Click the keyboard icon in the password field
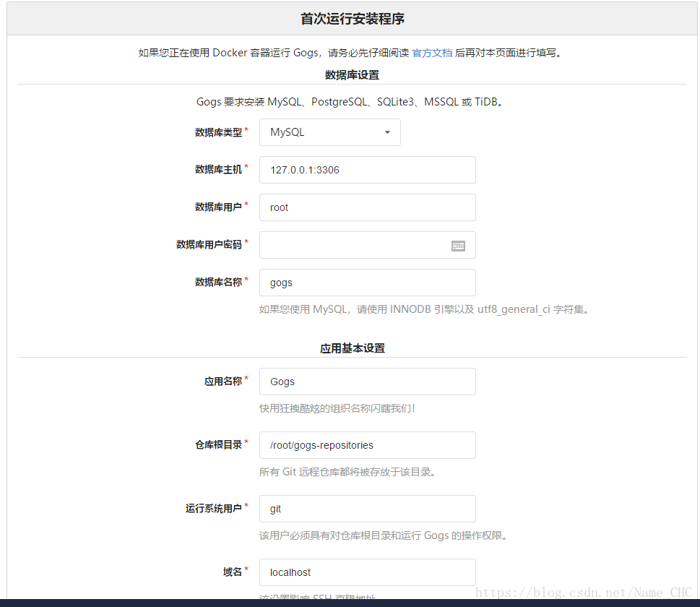Screen dimensions: 700x607 pyautogui.click(x=458, y=246)
